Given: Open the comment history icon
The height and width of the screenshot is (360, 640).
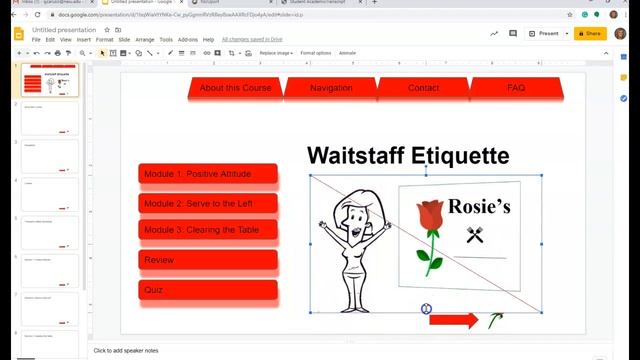Looking at the screenshot, I should point(513,33).
